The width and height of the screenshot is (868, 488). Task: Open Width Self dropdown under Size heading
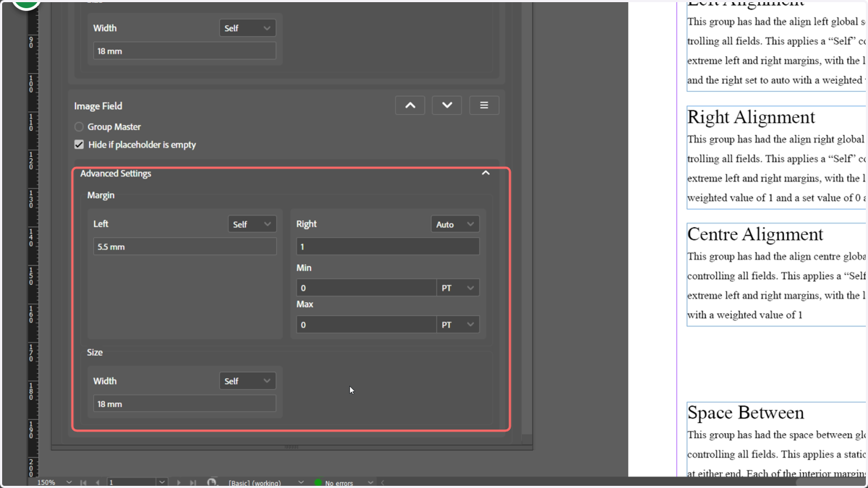tap(247, 381)
